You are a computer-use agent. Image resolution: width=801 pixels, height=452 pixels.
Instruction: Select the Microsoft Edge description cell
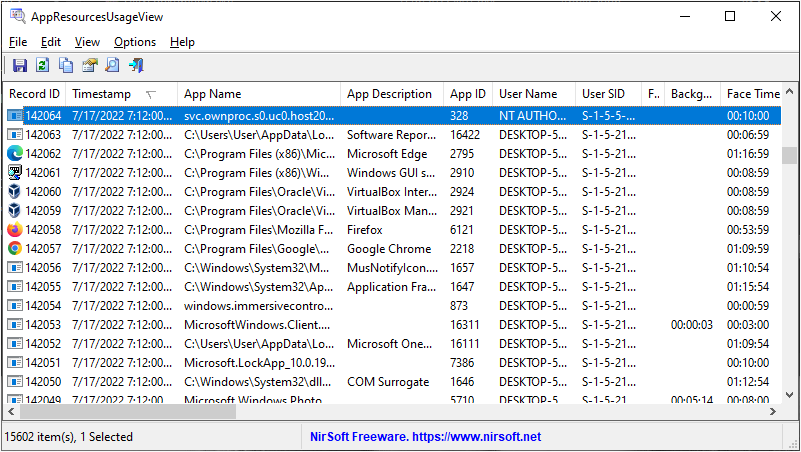click(x=387, y=154)
